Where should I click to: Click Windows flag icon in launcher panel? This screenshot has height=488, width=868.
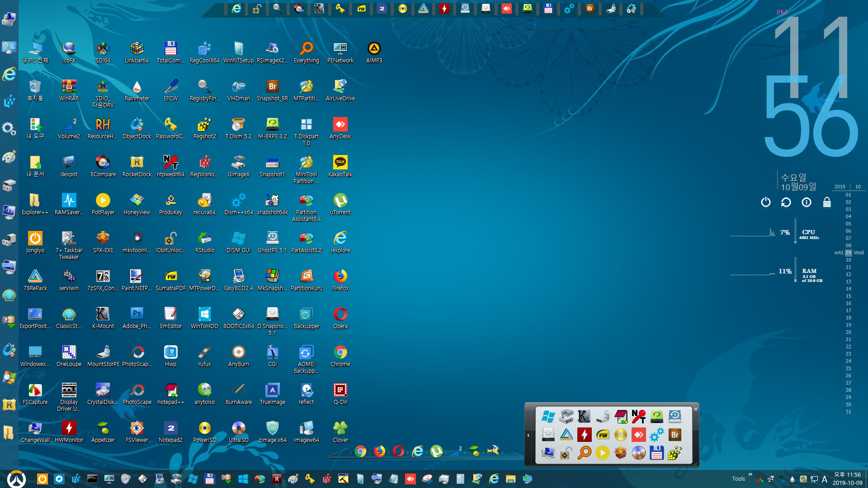pos(548,417)
